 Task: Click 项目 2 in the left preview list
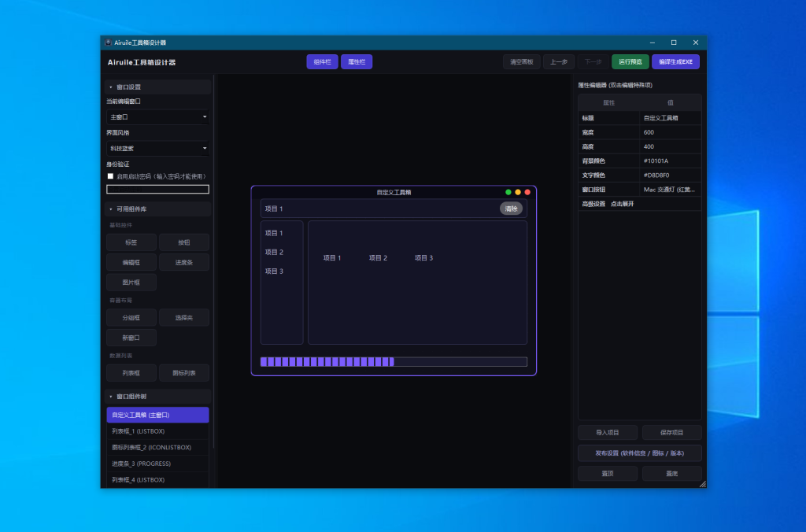click(274, 253)
